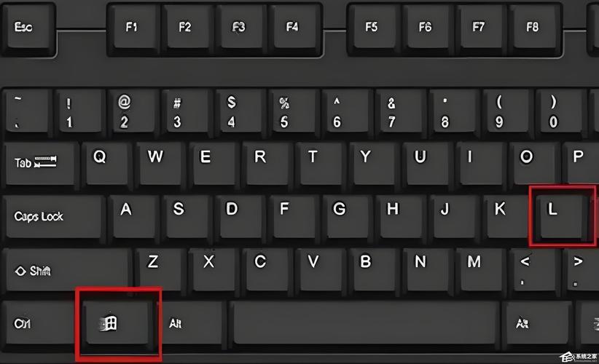Toggle the Caps Lock key
Screen dimensions: 599x364
click(x=54, y=218)
